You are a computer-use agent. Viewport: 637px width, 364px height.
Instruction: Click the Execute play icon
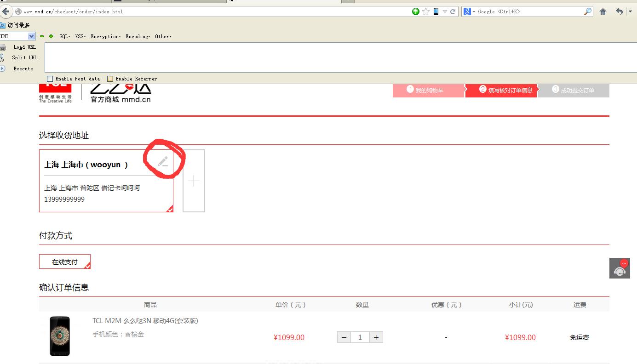coord(3,68)
